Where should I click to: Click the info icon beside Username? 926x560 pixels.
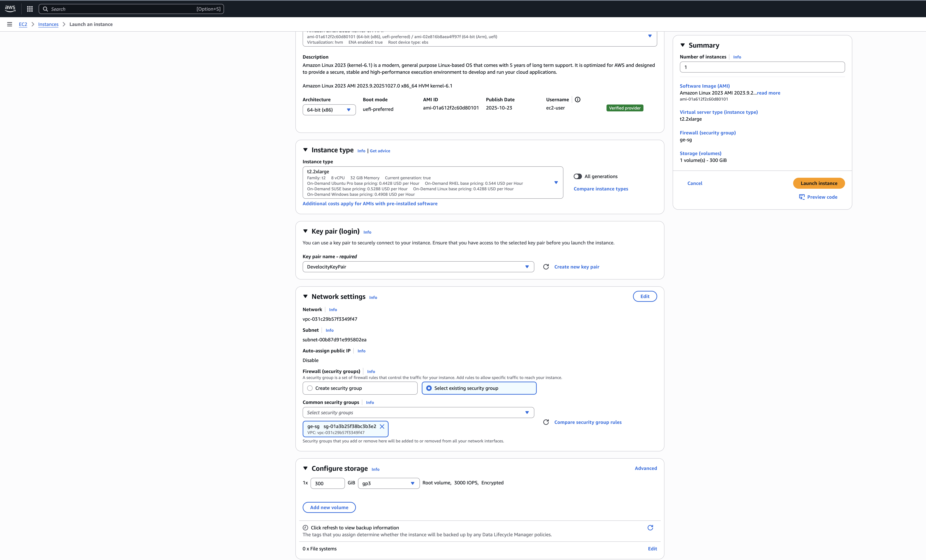click(578, 100)
